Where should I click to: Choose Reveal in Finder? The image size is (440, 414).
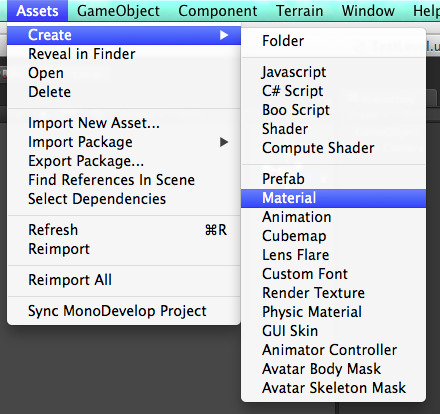pyautogui.click(x=124, y=54)
